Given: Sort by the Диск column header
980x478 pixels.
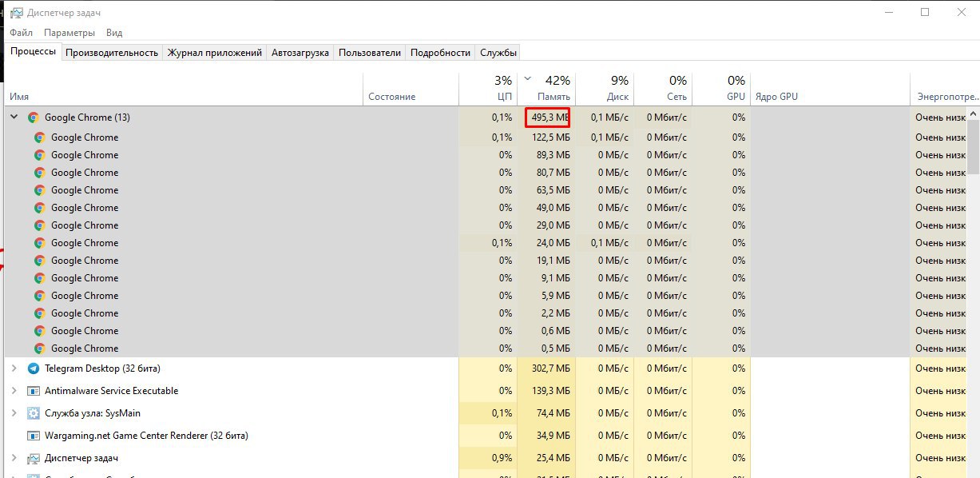Looking at the screenshot, I should pyautogui.click(x=605, y=89).
